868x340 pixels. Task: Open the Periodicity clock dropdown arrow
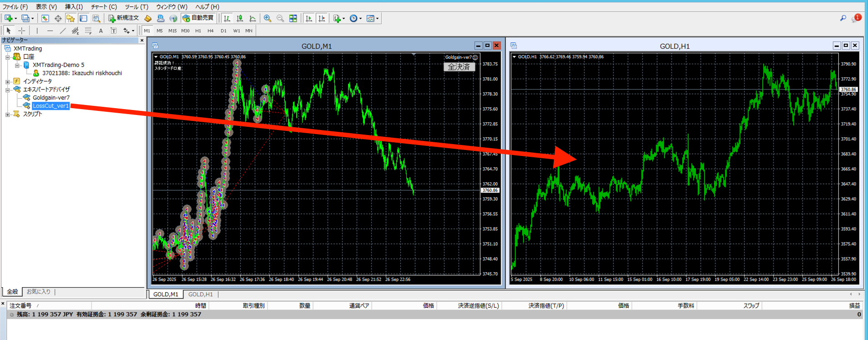click(x=360, y=19)
